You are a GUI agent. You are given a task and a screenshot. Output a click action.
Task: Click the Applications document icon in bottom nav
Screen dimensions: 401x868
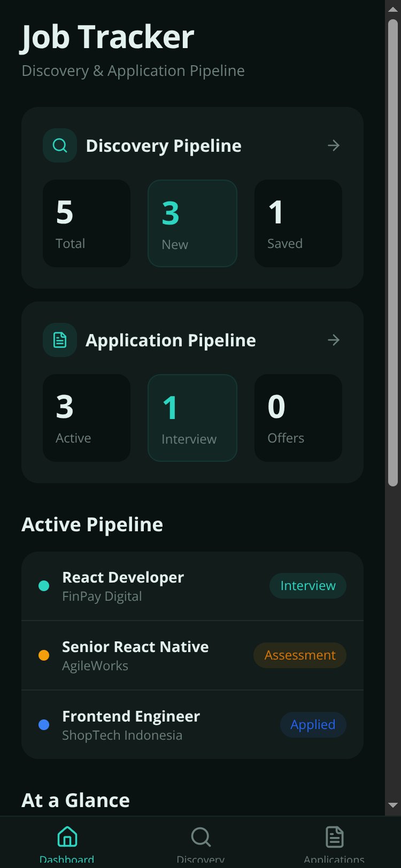pyautogui.click(x=334, y=836)
